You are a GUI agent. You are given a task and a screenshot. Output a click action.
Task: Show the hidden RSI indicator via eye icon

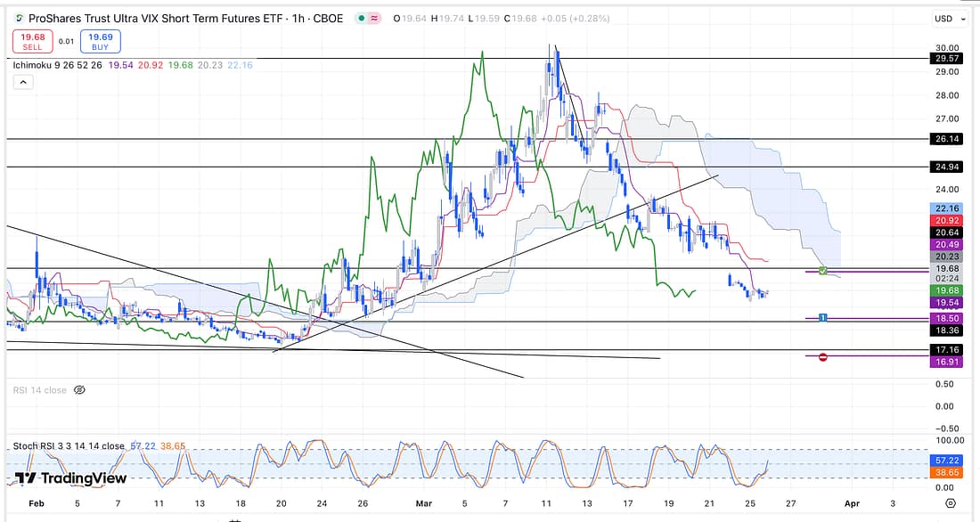pos(79,390)
